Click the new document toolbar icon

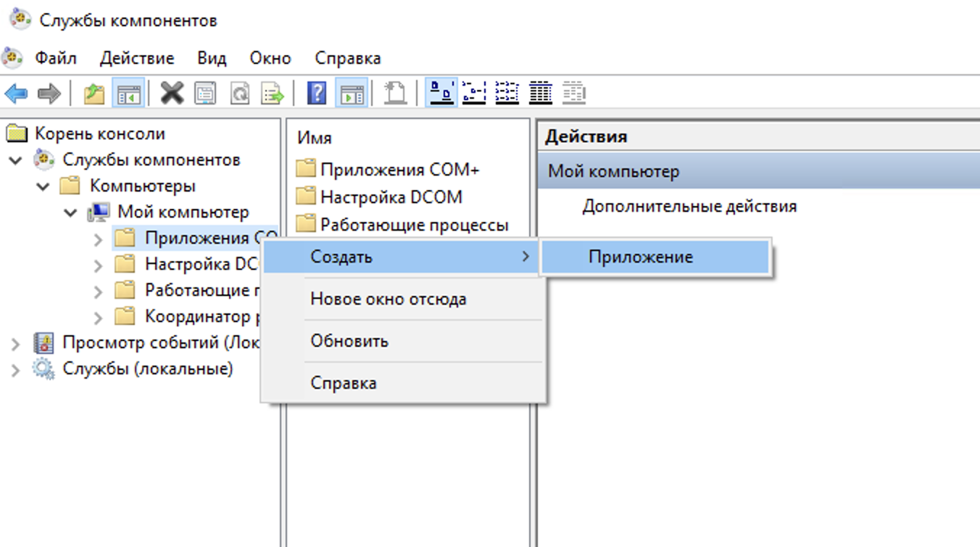[x=395, y=93]
